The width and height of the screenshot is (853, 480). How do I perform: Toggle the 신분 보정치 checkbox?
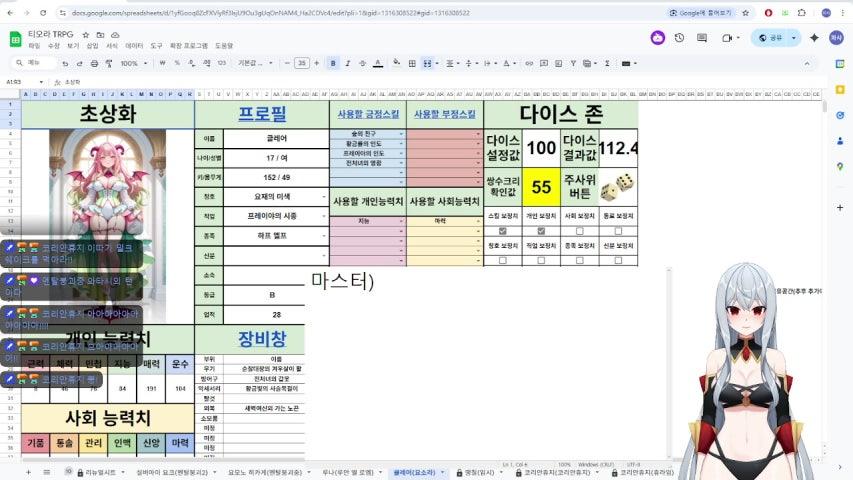[x=618, y=261]
